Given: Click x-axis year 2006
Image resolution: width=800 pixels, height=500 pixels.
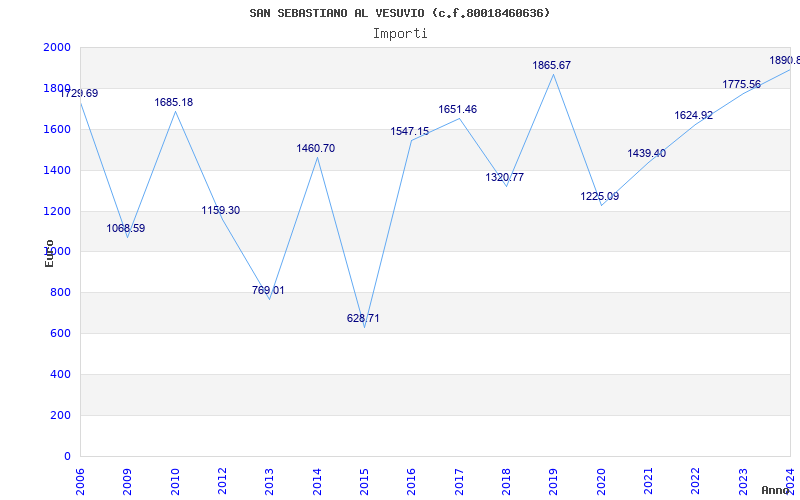Looking at the screenshot, I should coord(80,481).
